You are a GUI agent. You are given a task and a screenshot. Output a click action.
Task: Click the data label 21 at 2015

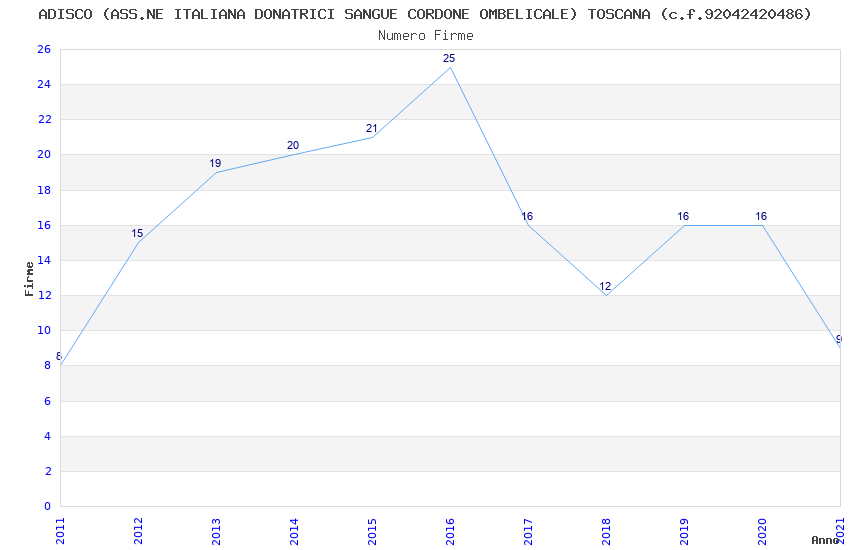click(x=371, y=128)
